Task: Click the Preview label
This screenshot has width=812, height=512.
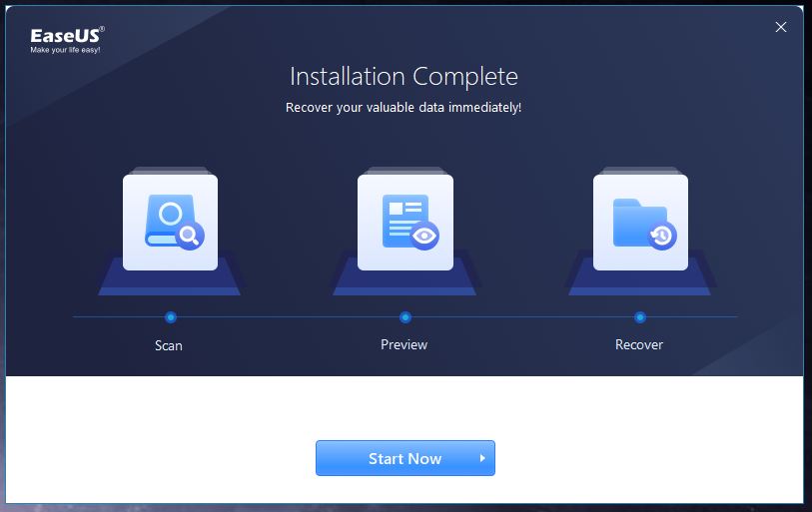Action: [405, 344]
